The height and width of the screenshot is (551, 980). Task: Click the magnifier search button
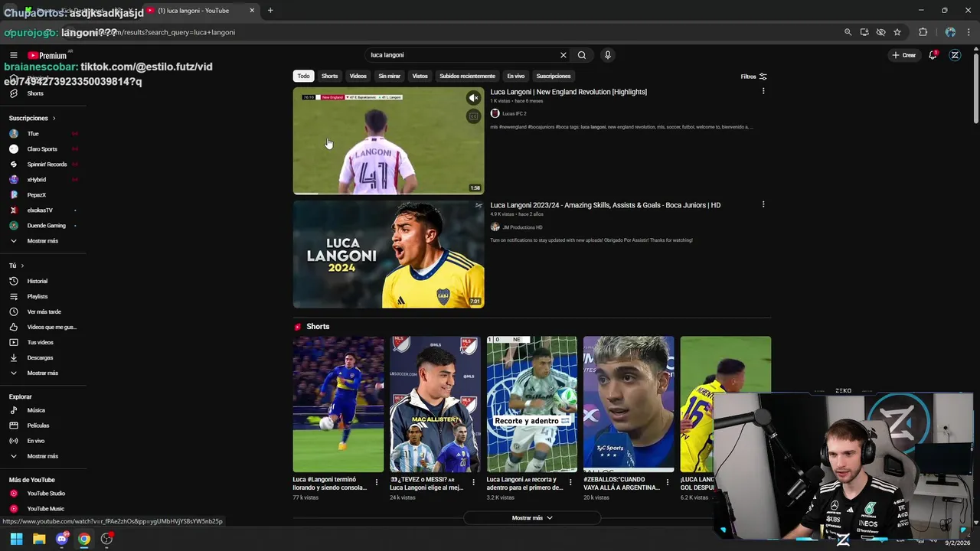582,55
